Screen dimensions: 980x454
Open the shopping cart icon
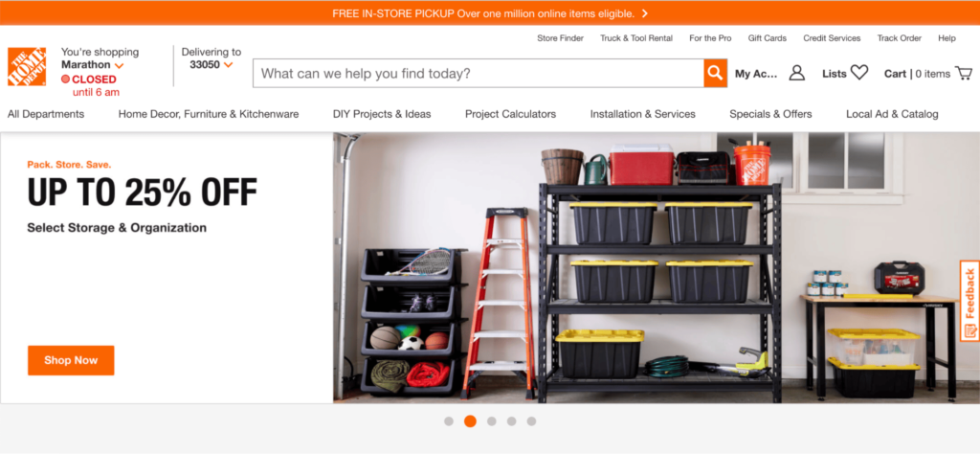(x=963, y=73)
